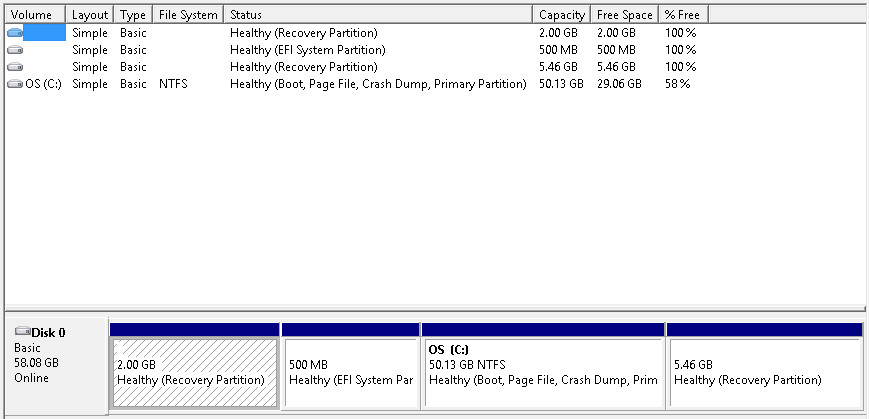Click the 29.06 GB free space cell
This screenshot has width=869, height=419.
(619, 84)
